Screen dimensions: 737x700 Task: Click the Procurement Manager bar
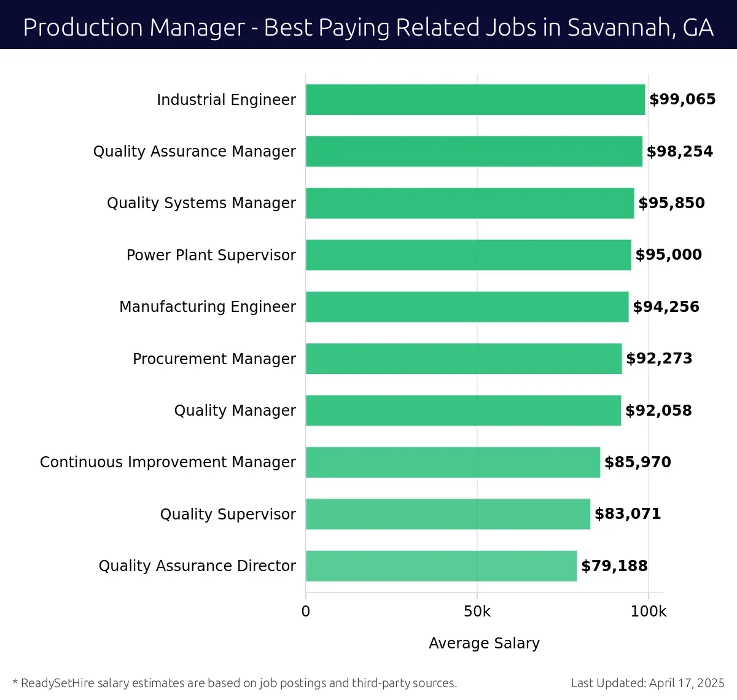[x=464, y=359]
